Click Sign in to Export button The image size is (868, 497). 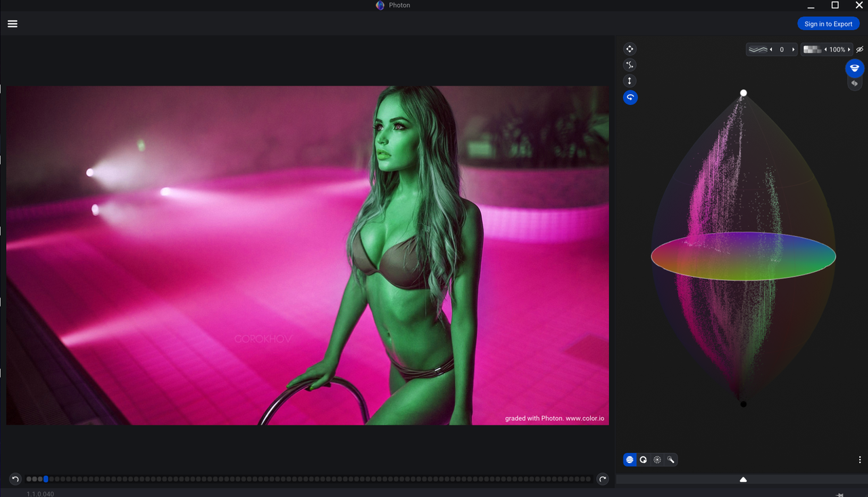point(828,24)
